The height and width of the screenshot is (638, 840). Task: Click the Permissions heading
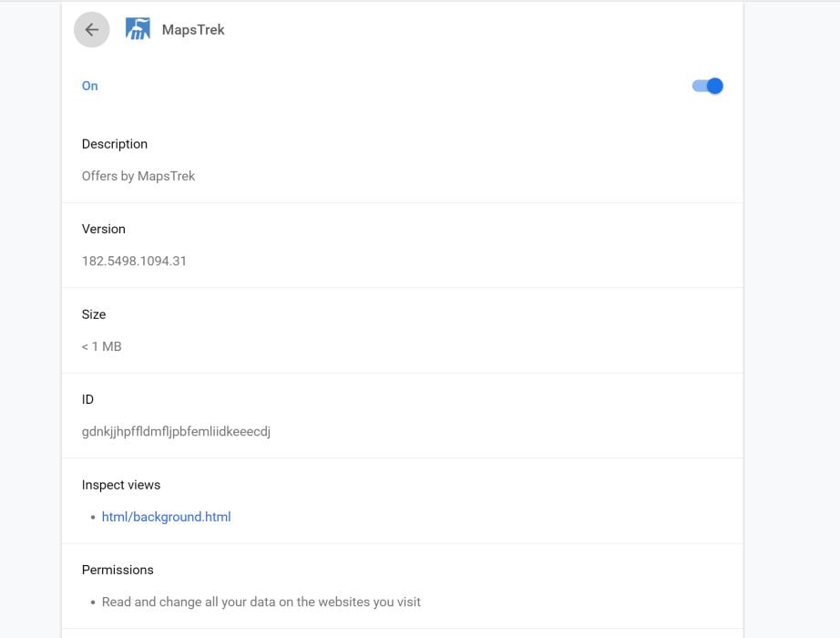pyautogui.click(x=118, y=570)
